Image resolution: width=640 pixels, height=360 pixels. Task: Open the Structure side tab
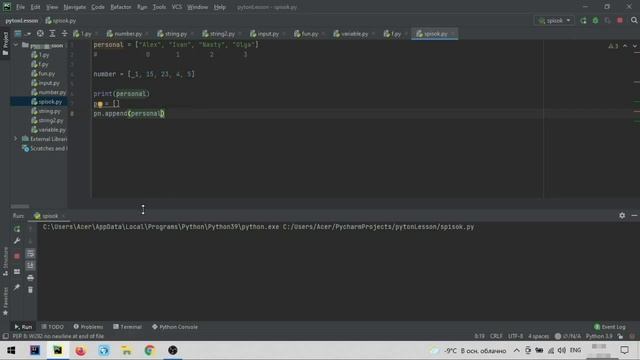point(5,261)
